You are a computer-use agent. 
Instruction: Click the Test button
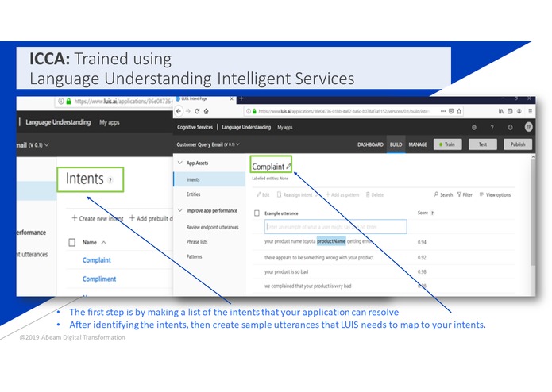point(483,144)
